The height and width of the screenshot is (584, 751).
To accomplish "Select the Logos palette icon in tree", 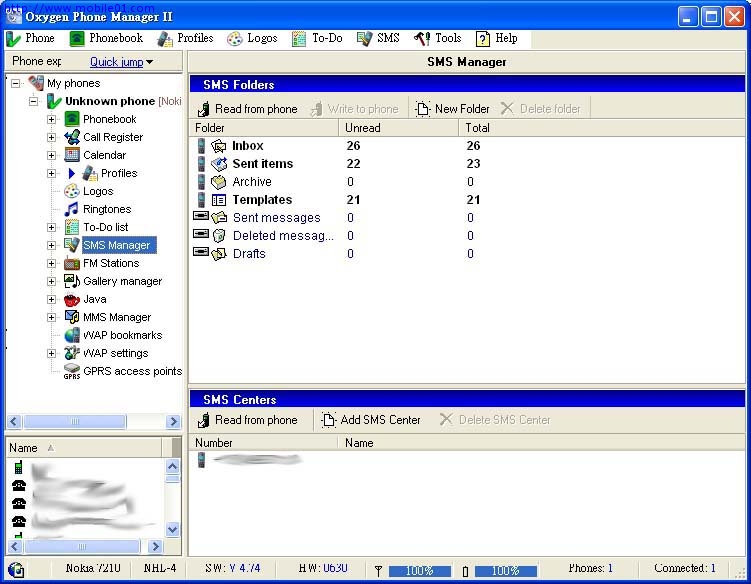I will (72, 191).
